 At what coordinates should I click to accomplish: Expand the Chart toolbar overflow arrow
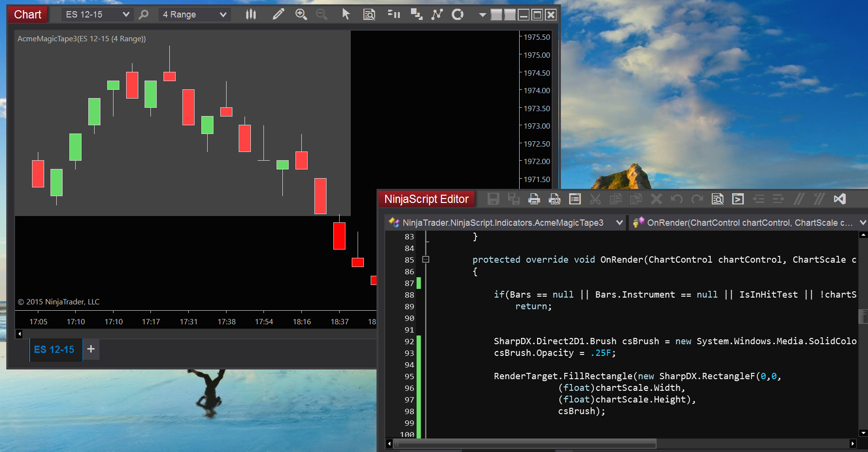click(x=482, y=15)
